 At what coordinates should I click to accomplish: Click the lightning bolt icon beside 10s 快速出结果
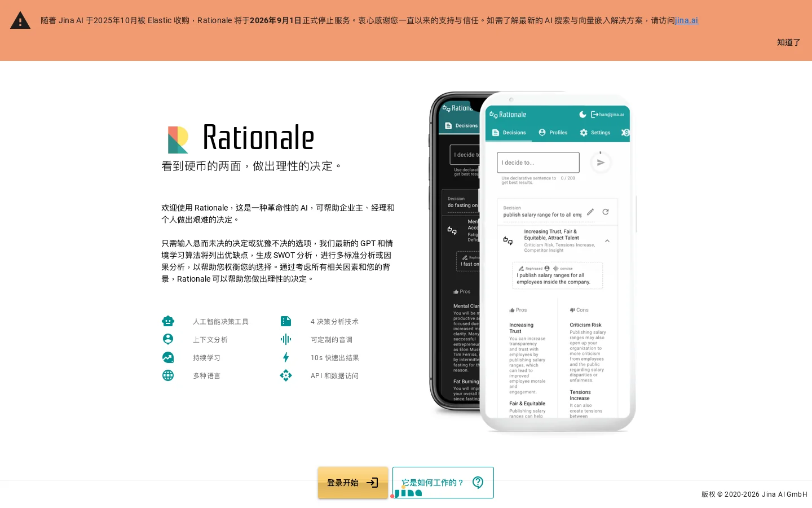[286, 357]
